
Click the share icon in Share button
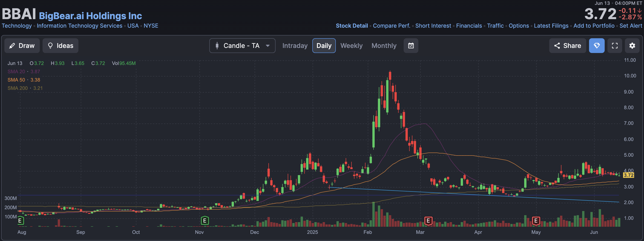557,46
